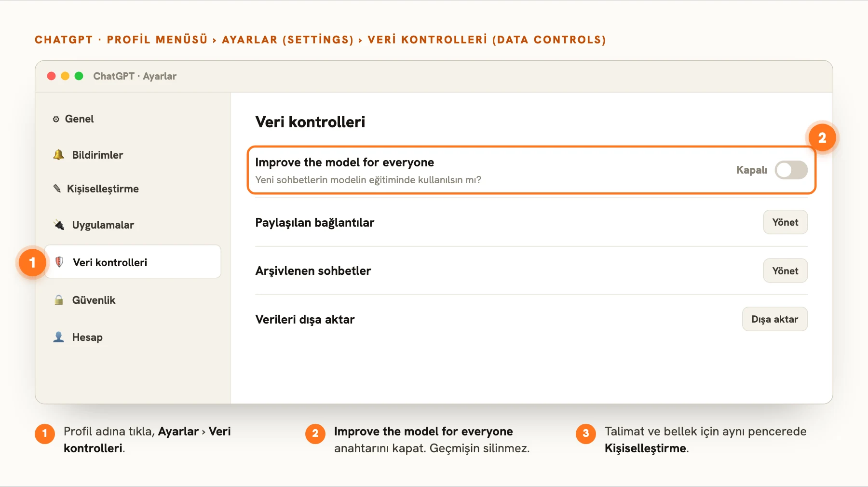
Task: Click Yönet for Paylaşılan bağlantılar
Action: (785, 222)
